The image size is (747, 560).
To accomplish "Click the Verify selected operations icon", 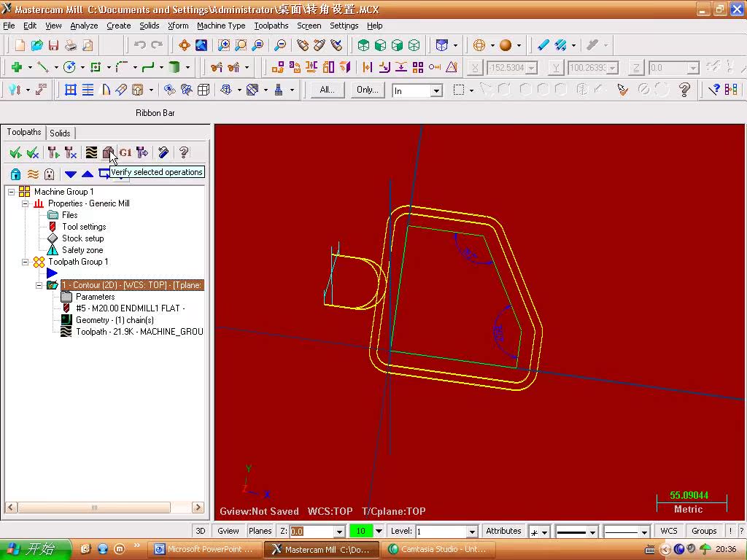I will click(x=109, y=152).
